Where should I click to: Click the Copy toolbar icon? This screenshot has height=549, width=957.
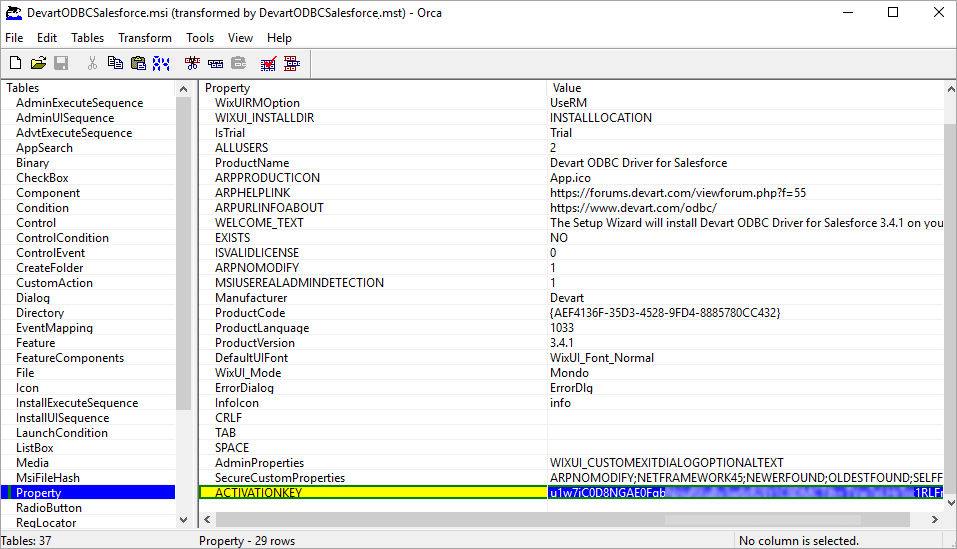click(x=115, y=63)
